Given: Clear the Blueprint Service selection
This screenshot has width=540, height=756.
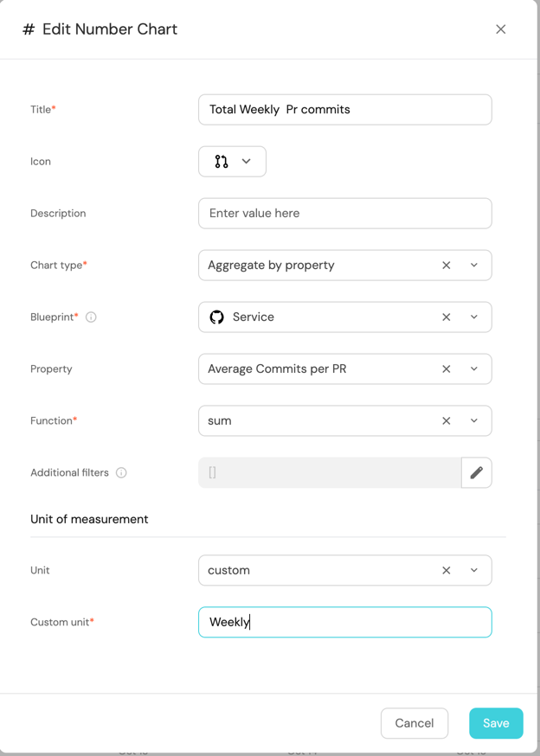Looking at the screenshot, I should [447, 317].
